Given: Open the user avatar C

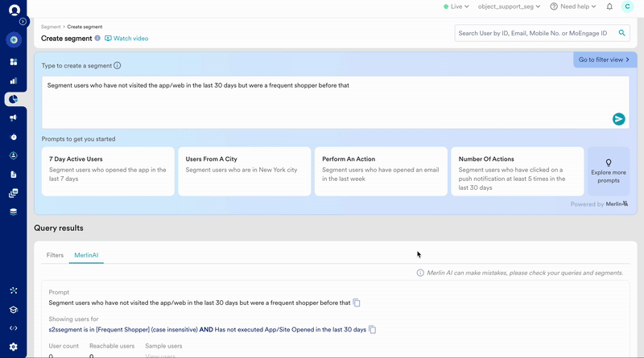Looking at the screenshot, I should 627,6.
